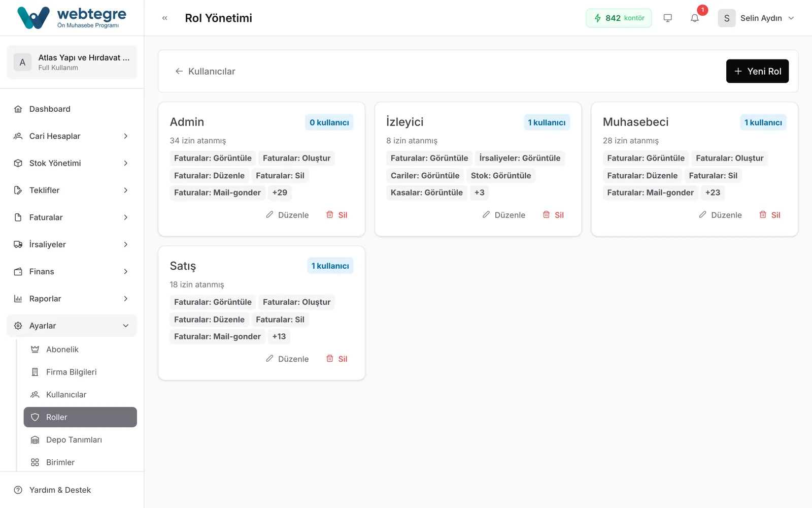
Task: Expand Stok Yönetimi menu chevron
Action: pos(126,163)
